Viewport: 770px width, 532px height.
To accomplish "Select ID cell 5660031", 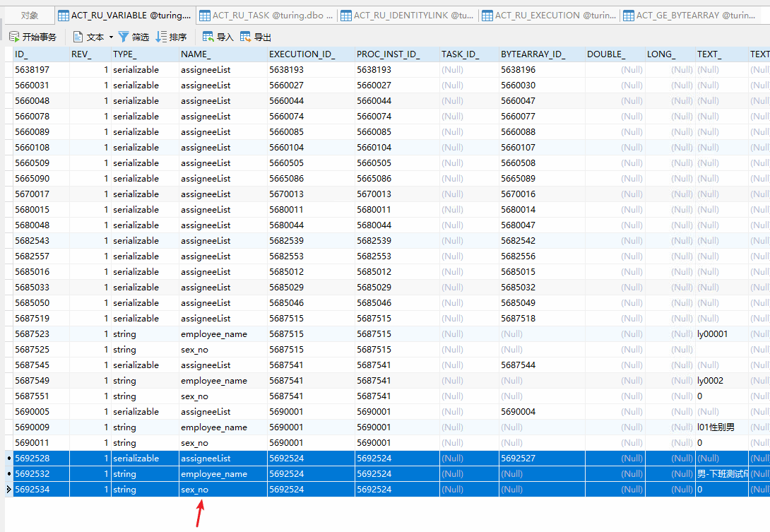I will pos(41,85).
